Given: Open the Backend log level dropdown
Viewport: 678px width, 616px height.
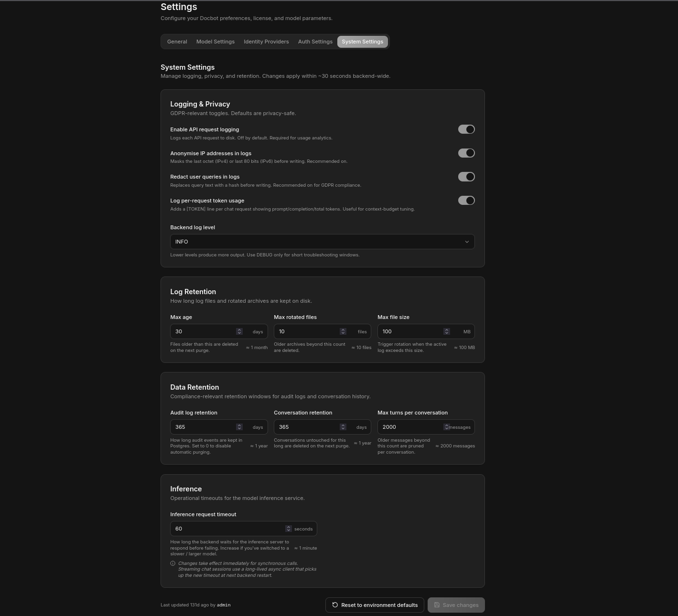Looking at the screenshot, I should pyautogui.click(x=323, y=242).
